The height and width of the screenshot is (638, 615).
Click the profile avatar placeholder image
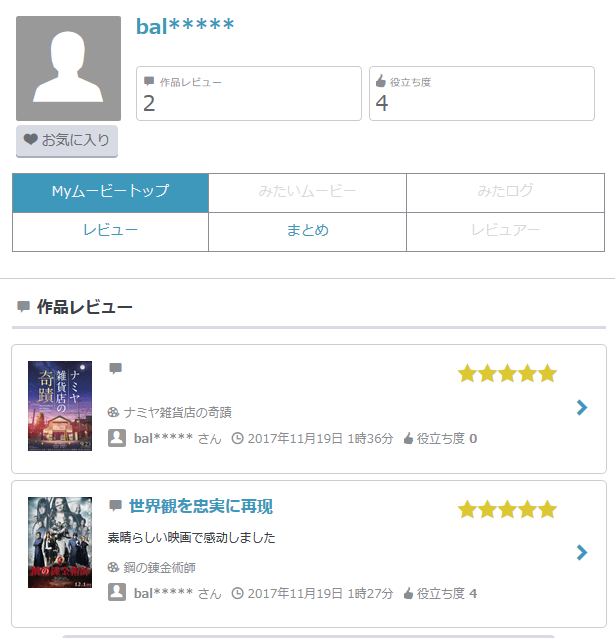(x=68, y=68)
